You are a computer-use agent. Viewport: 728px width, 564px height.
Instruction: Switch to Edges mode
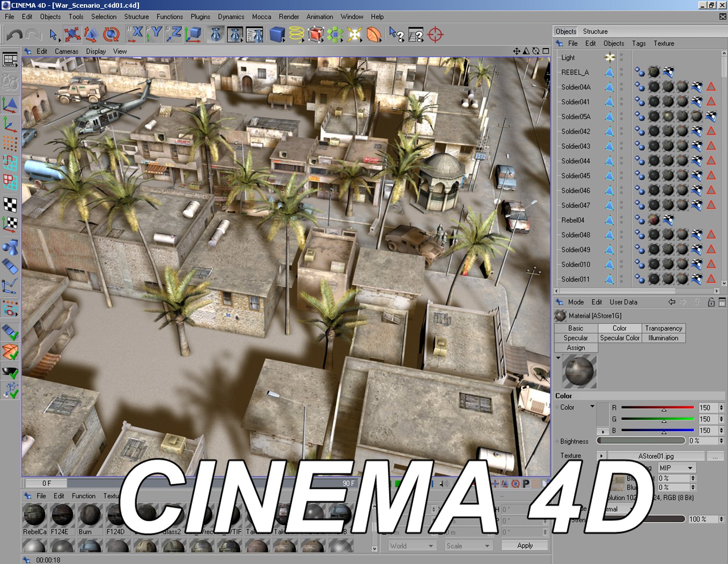tap(10, 163)
